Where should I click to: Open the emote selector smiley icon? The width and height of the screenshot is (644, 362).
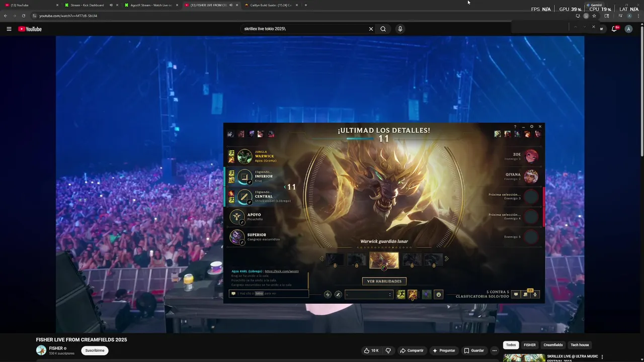(x=438, y=295)
